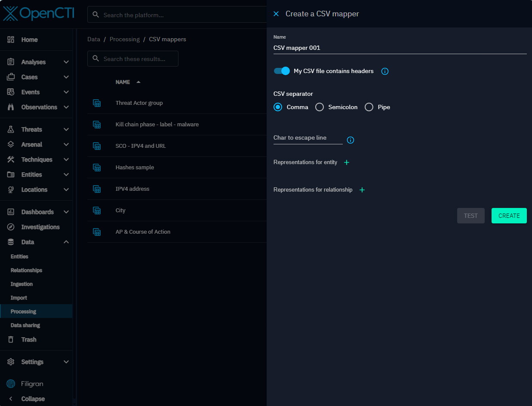Click the Investigations compass icon
The image size is (532, 406).
[11, 227]
